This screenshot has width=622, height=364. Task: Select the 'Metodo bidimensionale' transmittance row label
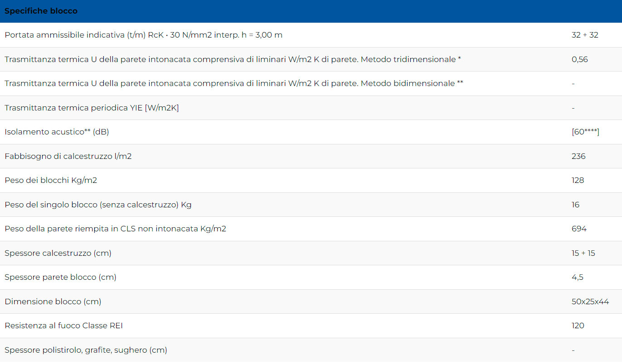click(234, 83)
